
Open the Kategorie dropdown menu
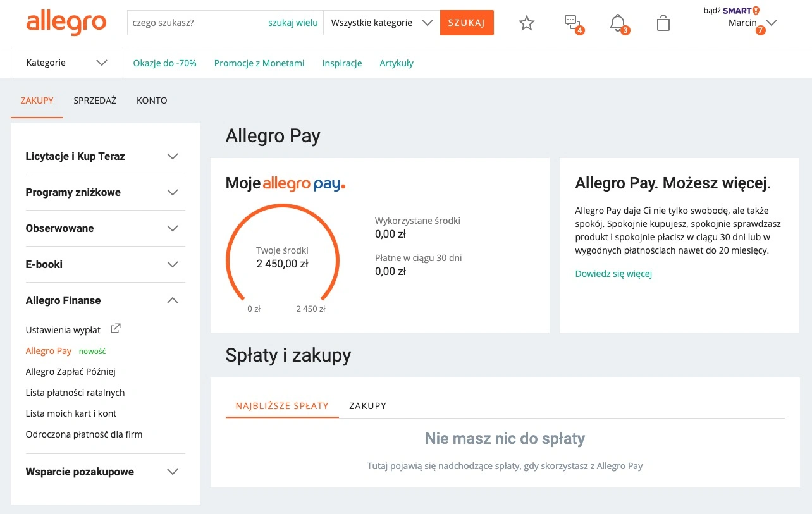66,63
